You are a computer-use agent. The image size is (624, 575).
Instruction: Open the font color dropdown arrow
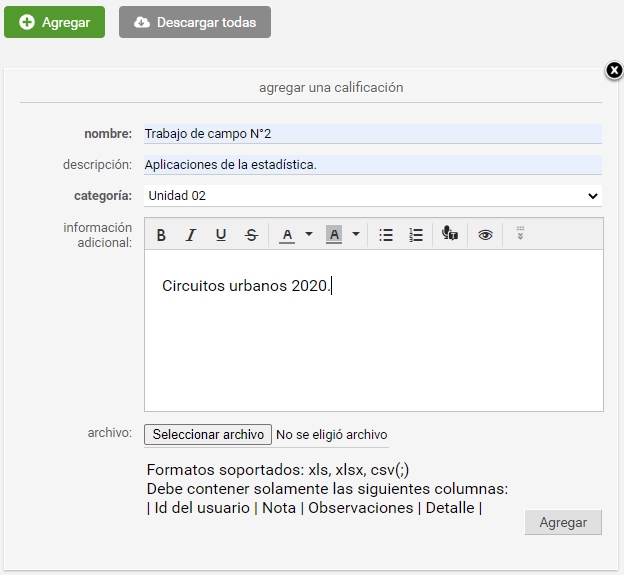(309, 234)
